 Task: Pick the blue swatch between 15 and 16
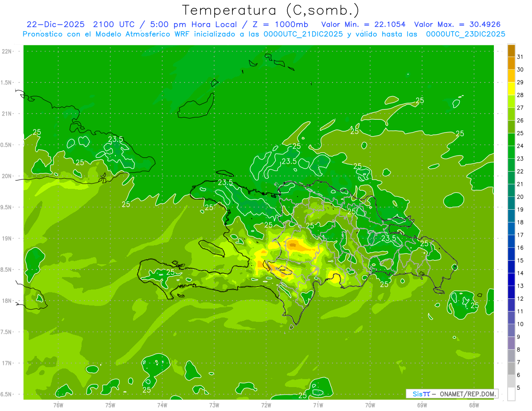tap(511, 254)
